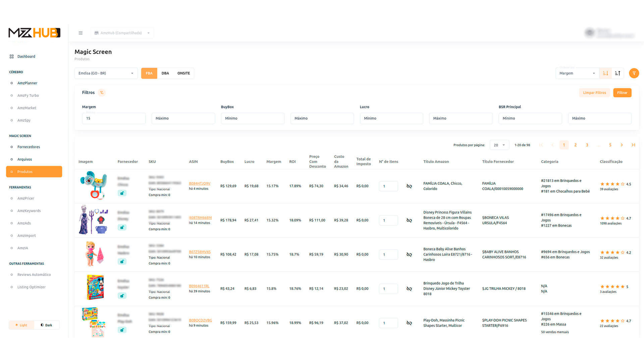Select the DBA mode toggle
Screen dimensions: 644x362
point(165,73)
